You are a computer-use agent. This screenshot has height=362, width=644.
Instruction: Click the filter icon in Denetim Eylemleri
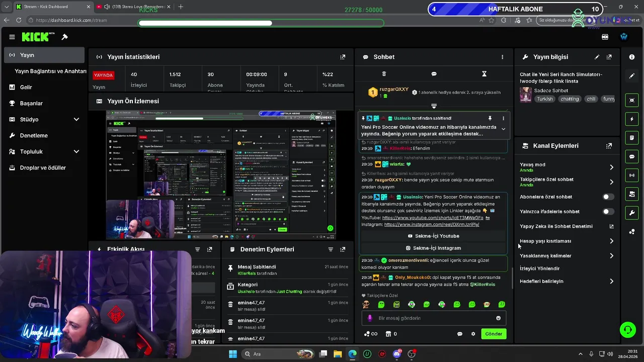click(x=331, y=249)
